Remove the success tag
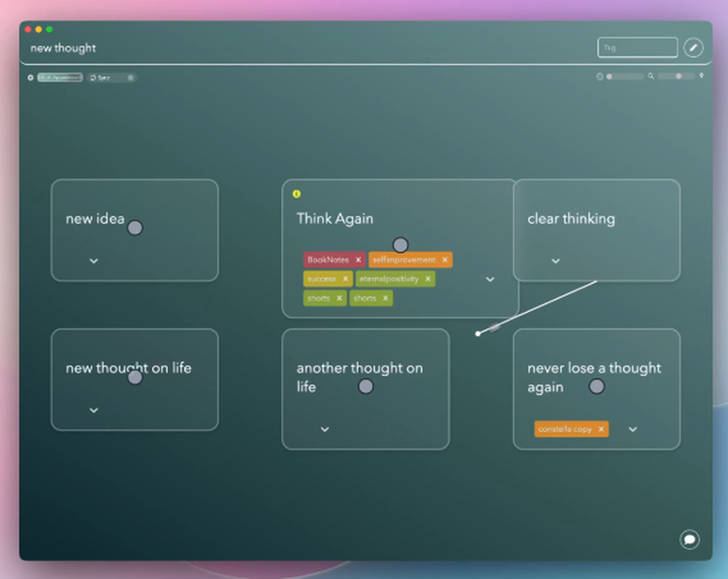728x579 pixels. (345, 279)
